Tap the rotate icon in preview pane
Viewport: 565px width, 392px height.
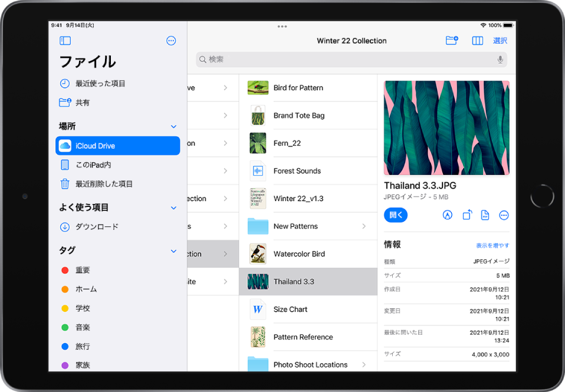(466, 215)
